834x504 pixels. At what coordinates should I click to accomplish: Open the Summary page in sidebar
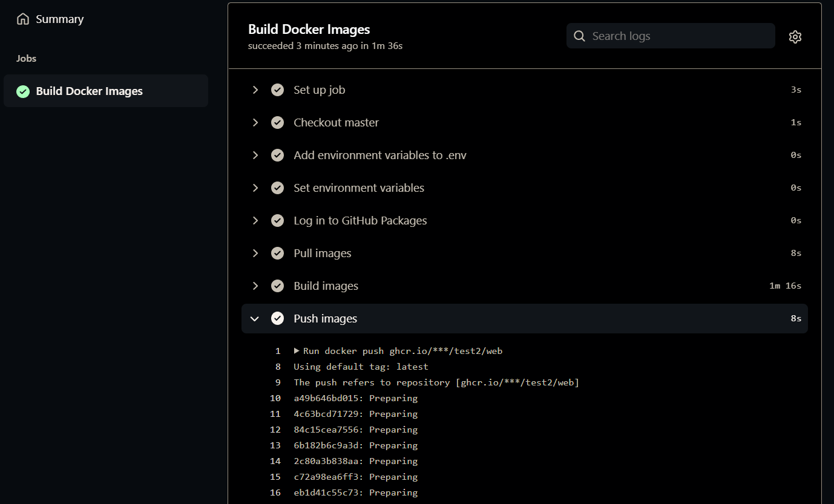tap(59, 19)
